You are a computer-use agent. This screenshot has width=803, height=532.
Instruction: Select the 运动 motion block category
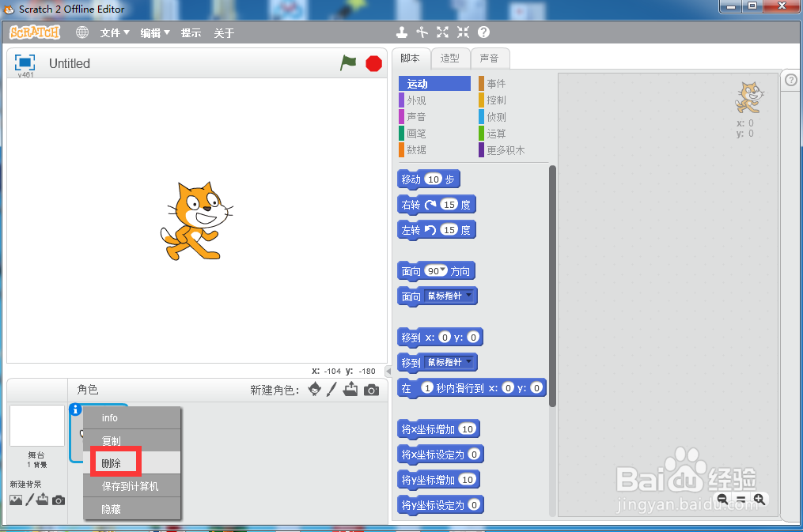[x=435, y=83]
